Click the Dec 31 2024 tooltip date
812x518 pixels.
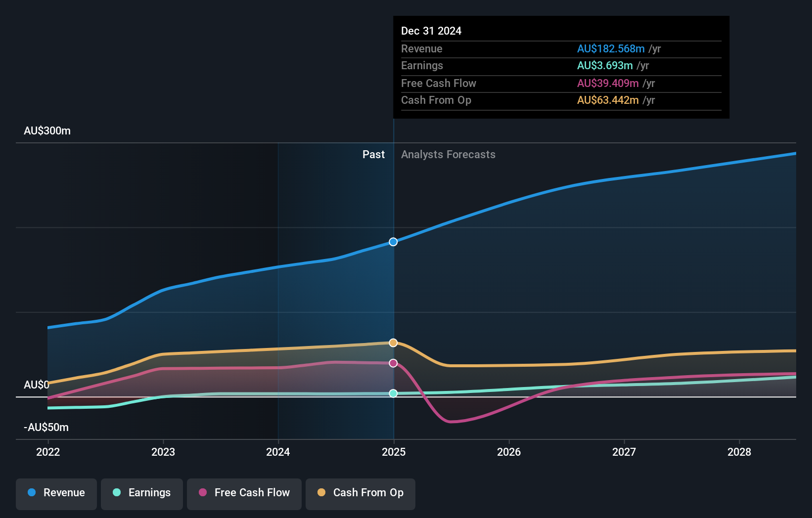tap(431, 31)
